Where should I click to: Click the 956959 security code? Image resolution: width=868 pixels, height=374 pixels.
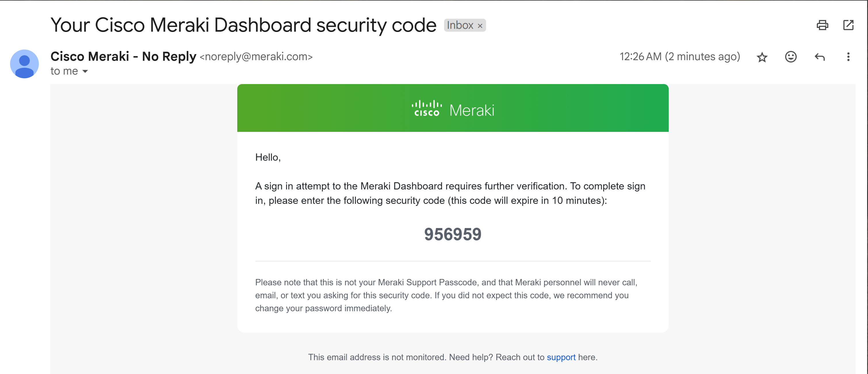452,234
